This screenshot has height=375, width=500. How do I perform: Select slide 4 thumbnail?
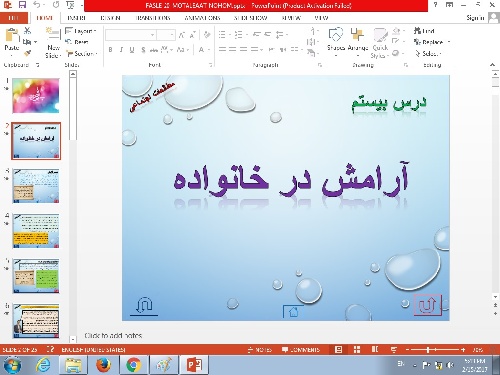pos(36,231)
